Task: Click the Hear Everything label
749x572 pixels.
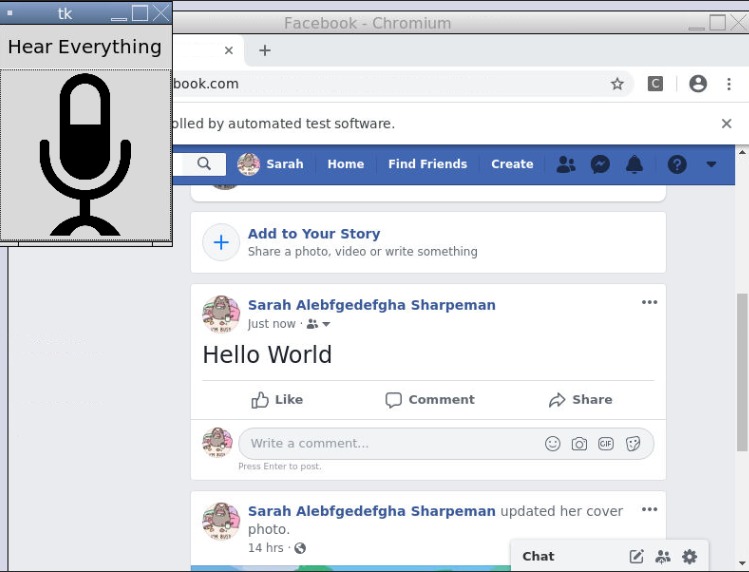Action: tap(85, 47)
